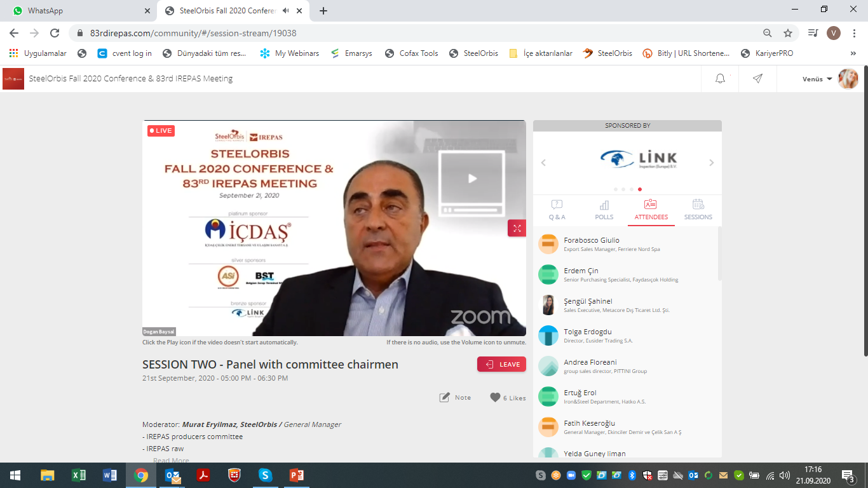The image size is (868, 488).
Task: Open the SESSIONS tab
Action: pos(698,210)
